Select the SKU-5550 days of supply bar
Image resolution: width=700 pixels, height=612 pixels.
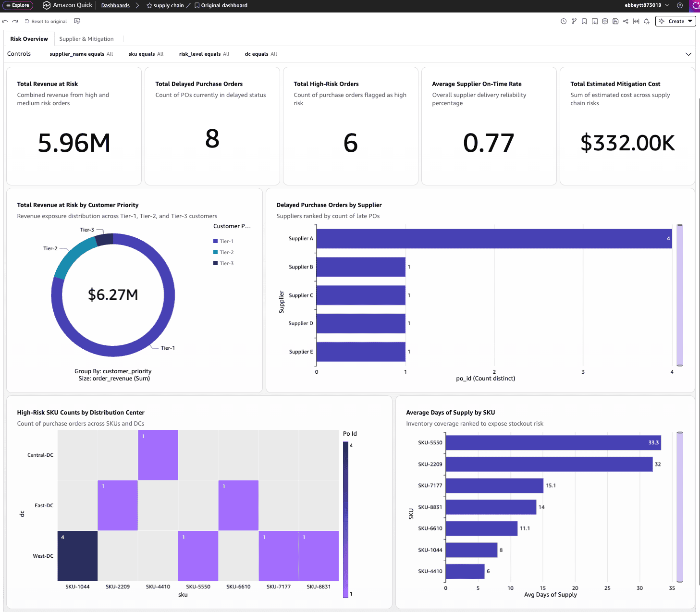pyautogui.click(x=553, y=443)
